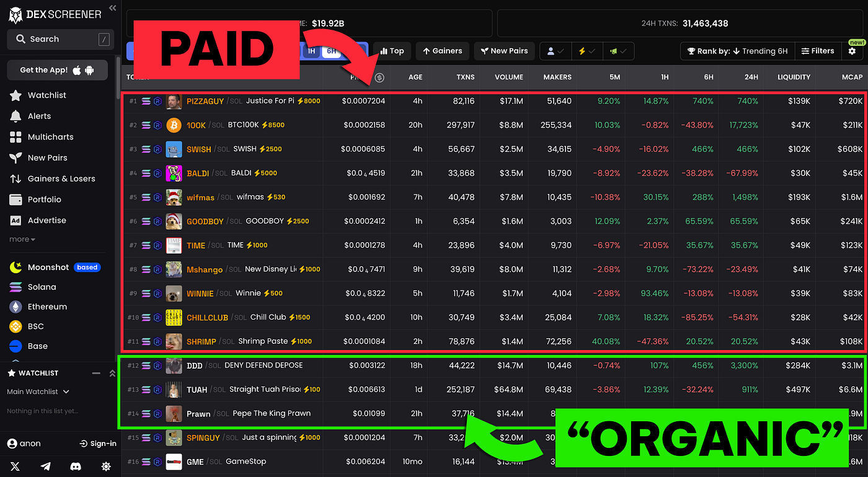
Task: Open the Telegram social icon
Action: tap(45, 466)
